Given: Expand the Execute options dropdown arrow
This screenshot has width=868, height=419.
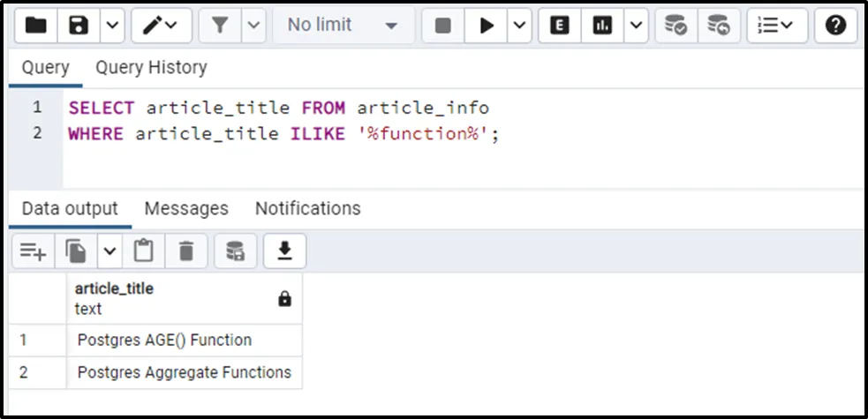Looking at the screenshot, I should click(x=519, y=26).
